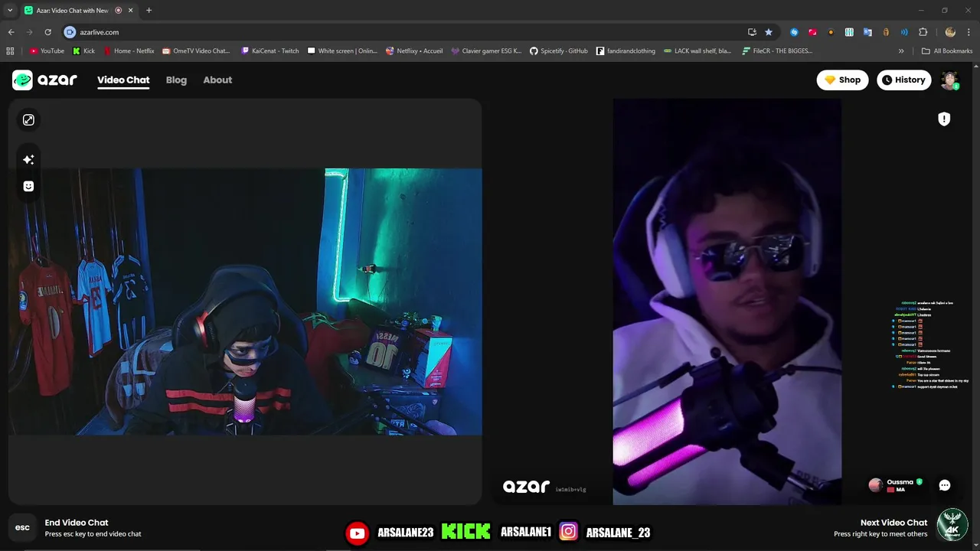Open a new browser tab
Image resolution: width=980 pixels, height=551 pixels.
(x=149, y=11)
